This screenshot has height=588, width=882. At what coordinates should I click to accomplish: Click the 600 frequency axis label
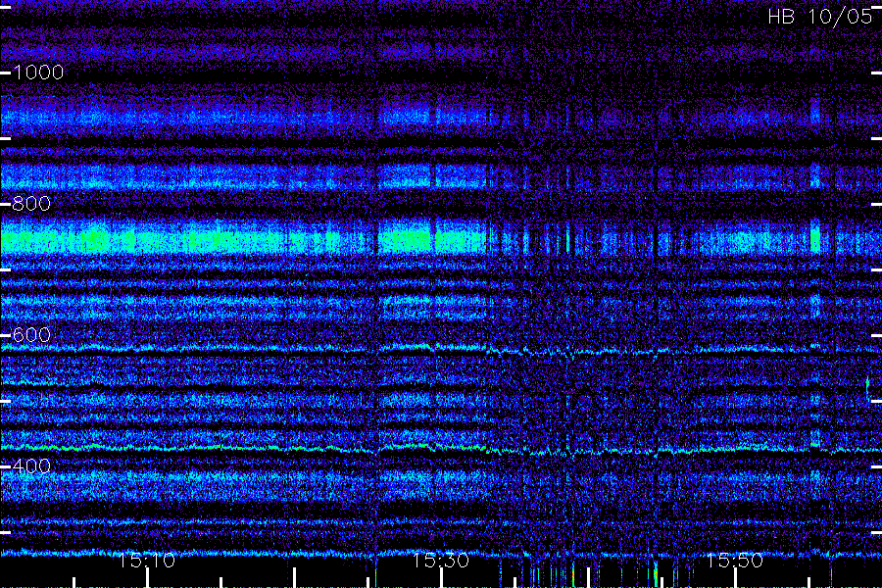click(x=31, y=335)
